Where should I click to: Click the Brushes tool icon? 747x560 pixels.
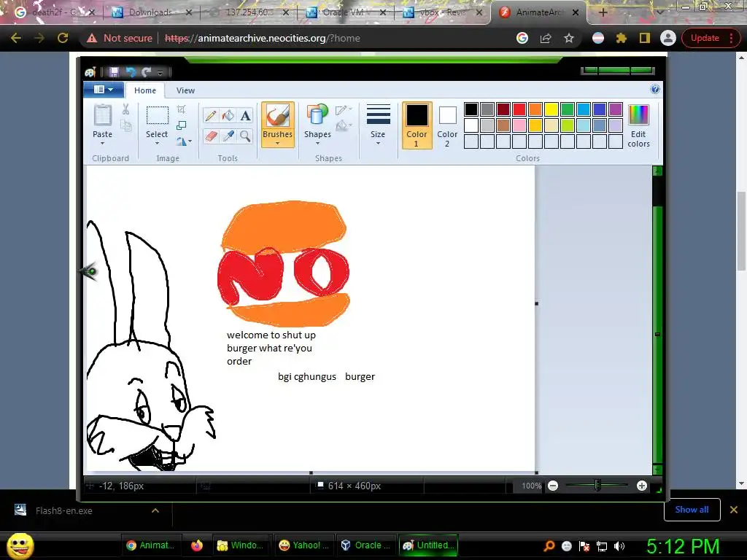click(x=277, y=116)
